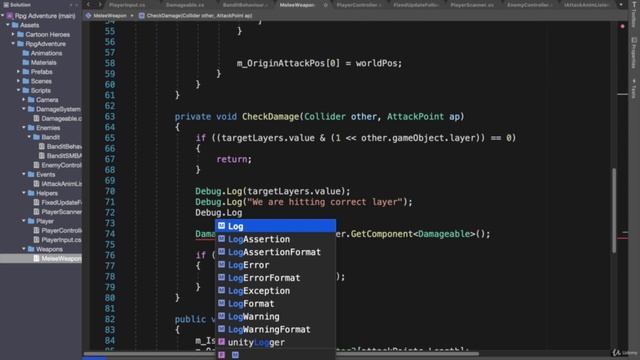Navigate forward with the right arrow
The image size is (640, 360).
click(x=99, y=4)
